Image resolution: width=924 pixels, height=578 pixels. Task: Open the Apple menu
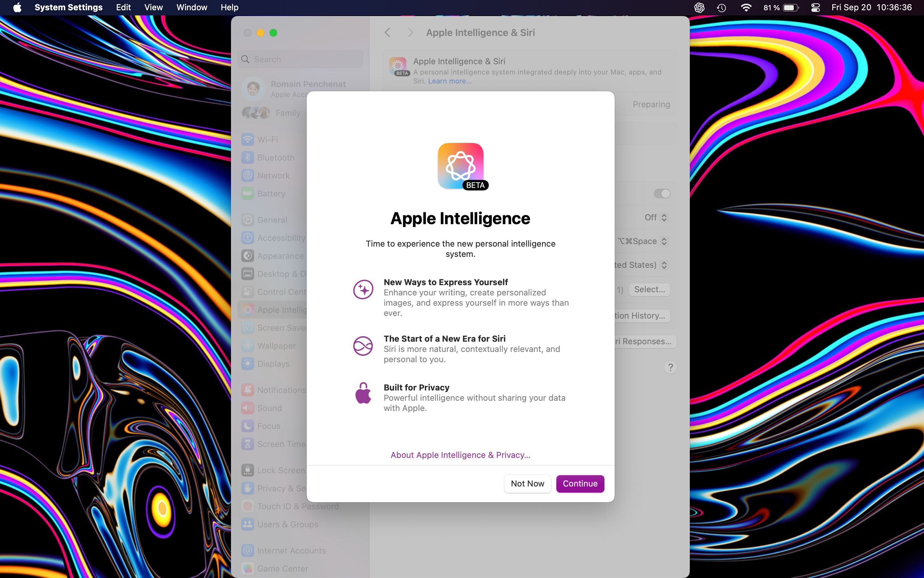pos(17,7)
